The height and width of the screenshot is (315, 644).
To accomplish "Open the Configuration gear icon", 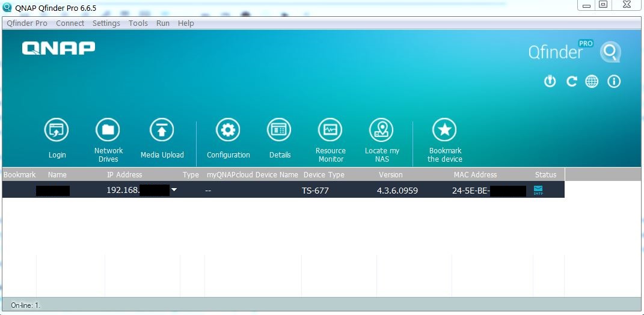I will [228, 130].
